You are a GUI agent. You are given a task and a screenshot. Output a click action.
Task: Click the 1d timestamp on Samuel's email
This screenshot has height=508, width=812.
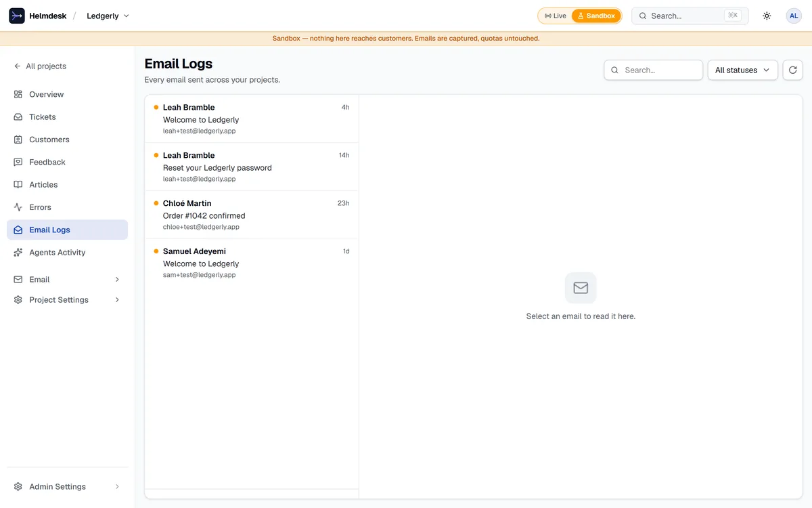(346, 251)
